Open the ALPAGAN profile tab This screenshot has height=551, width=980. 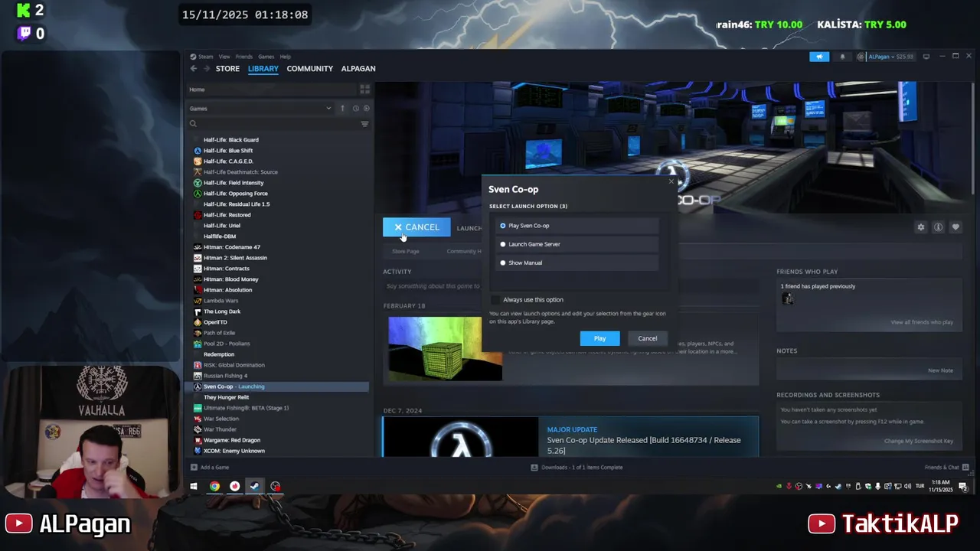point(358,69)
